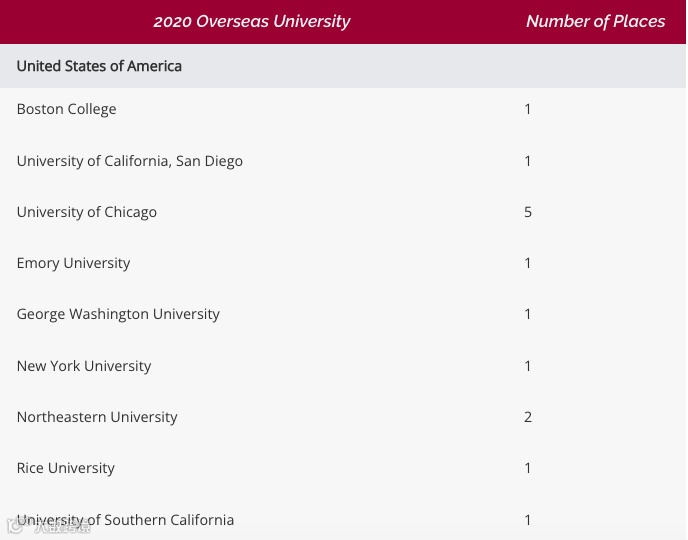Screen dimensions: 688x540
Task: Click the Northeastern University entry
Action: [x=96, y=417]
